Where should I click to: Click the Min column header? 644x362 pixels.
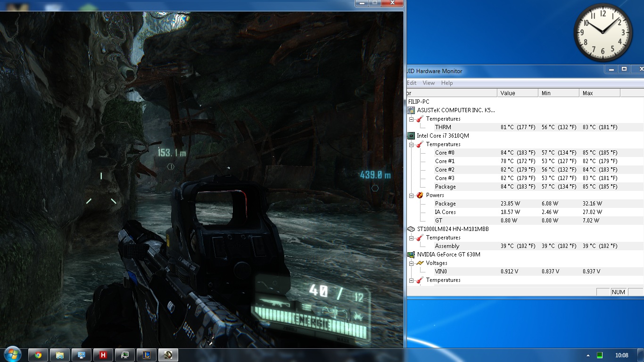point(559,93)
